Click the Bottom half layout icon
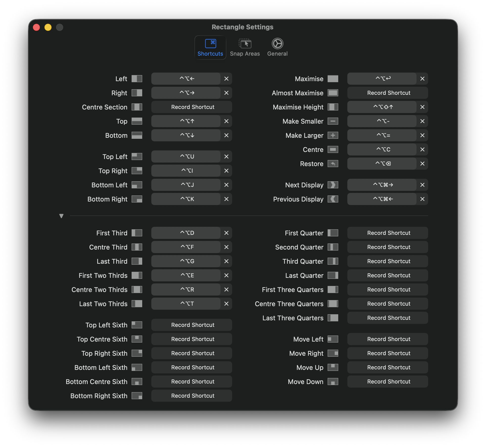Image resolution: width=486 pixels, height=448 pixels. coord(137,135)
